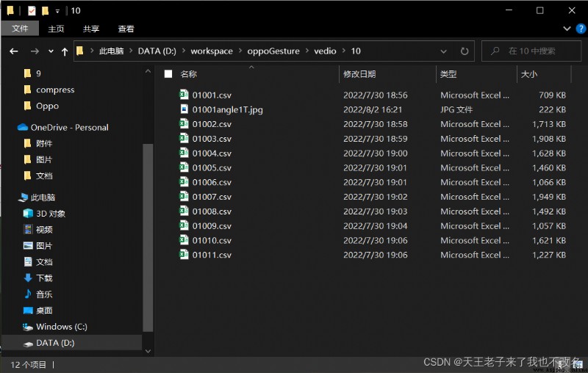Click the JPG 文件 type cell
588x373 pixels.
pos(456,109)
